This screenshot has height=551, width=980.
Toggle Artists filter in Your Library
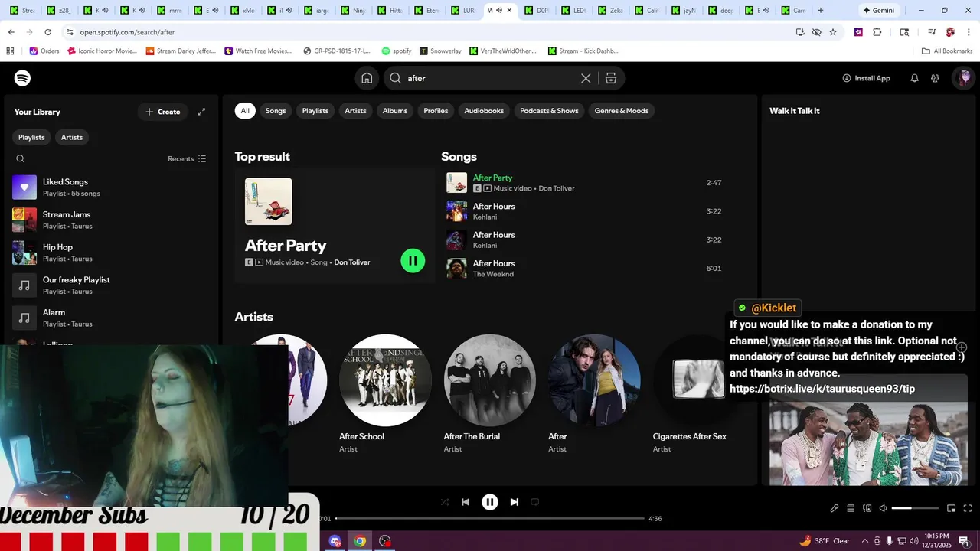click(72, 137)
